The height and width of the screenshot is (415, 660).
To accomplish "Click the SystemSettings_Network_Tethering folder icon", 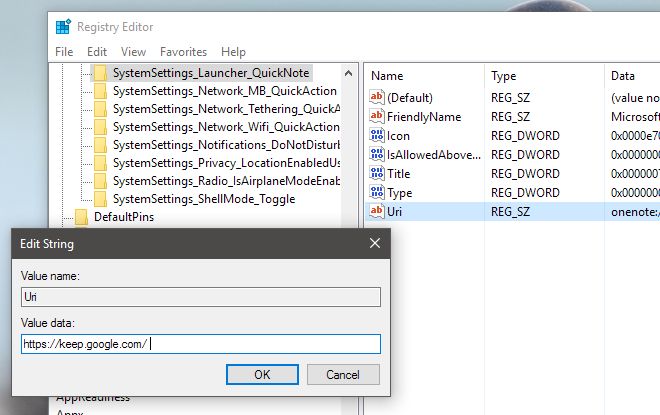I will pyautogui.click(x=100, y=109).
